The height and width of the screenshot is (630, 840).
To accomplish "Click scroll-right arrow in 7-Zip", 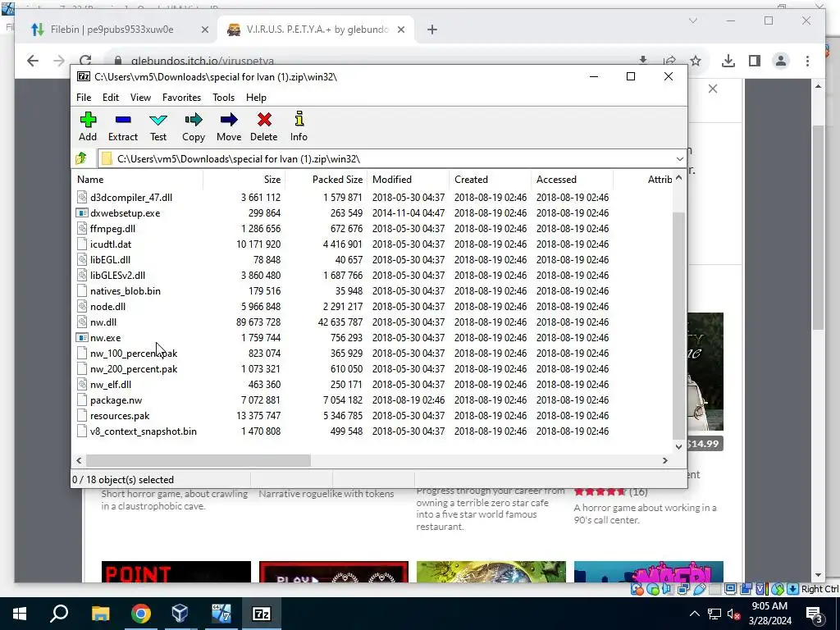I will click(x=665, y=461).
